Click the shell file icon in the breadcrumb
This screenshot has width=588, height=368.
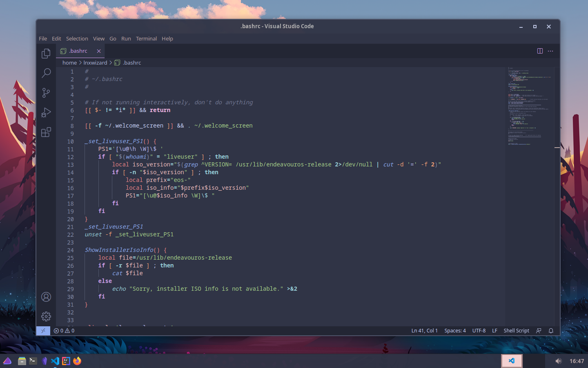[117, 63]
